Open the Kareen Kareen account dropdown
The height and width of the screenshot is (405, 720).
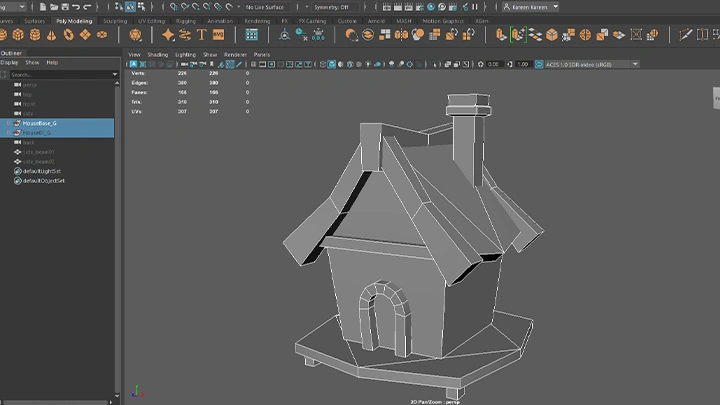click(x=528, y=6)
